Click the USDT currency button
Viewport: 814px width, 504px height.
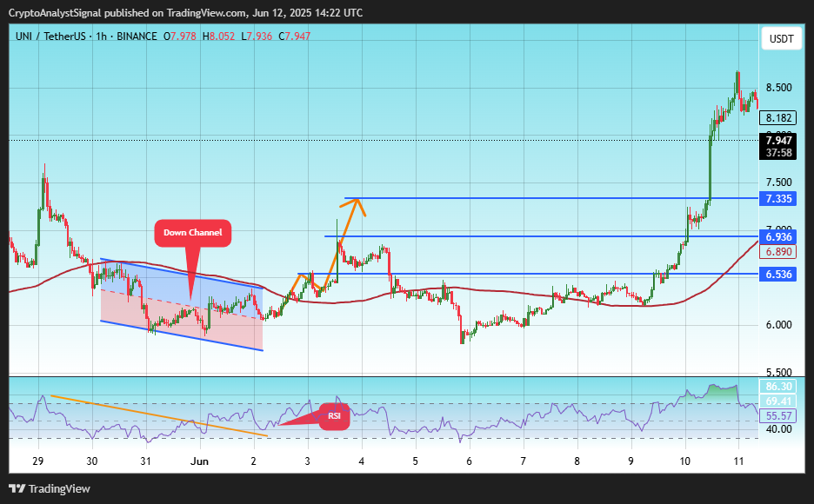point(781,39)
